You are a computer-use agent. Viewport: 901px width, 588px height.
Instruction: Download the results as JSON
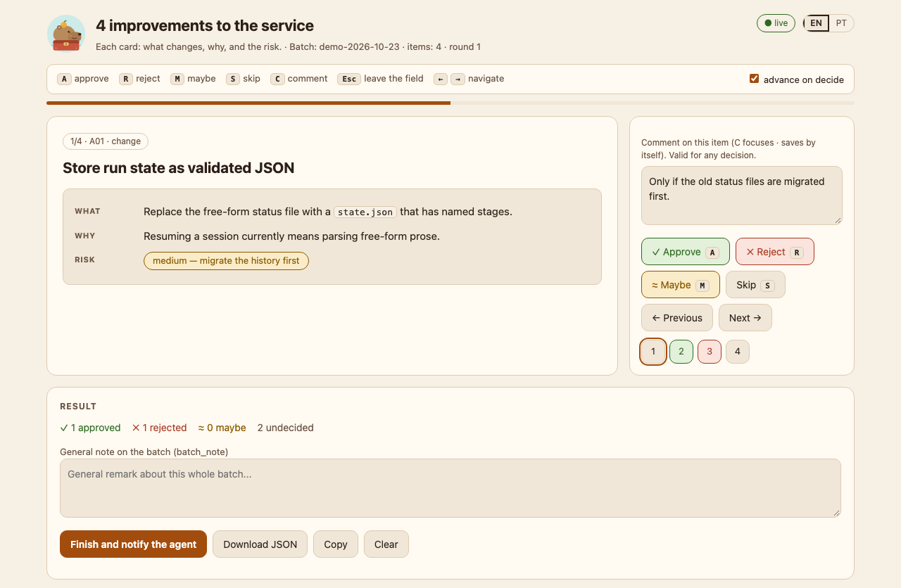point(260,544)
